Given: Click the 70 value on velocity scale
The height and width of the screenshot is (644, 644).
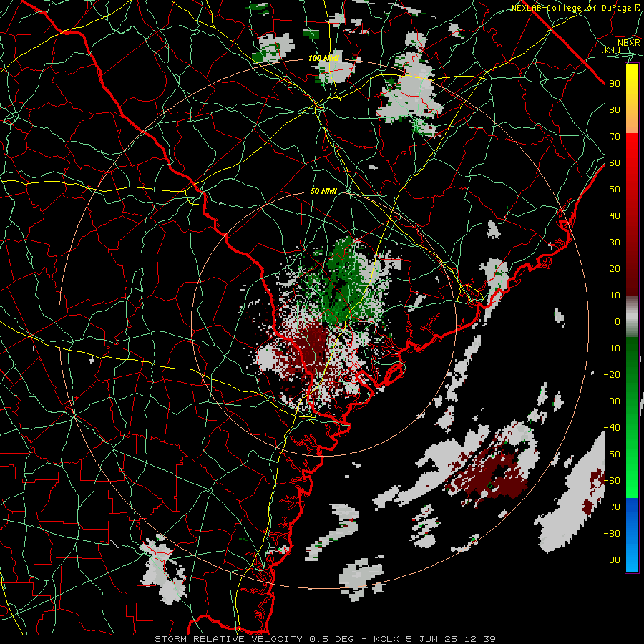Looking at the screenshot, I should tap(615, 137).
